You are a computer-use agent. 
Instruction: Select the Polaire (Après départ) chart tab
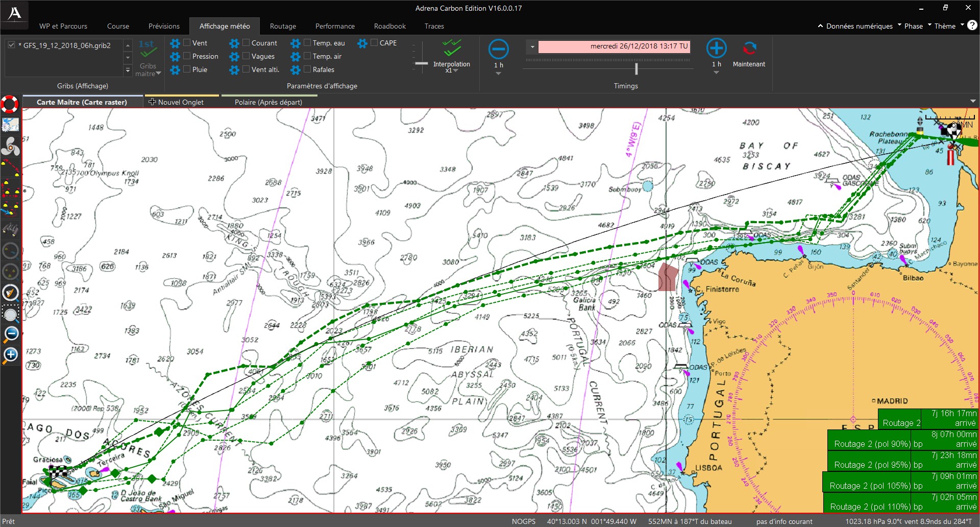(268, 102)
